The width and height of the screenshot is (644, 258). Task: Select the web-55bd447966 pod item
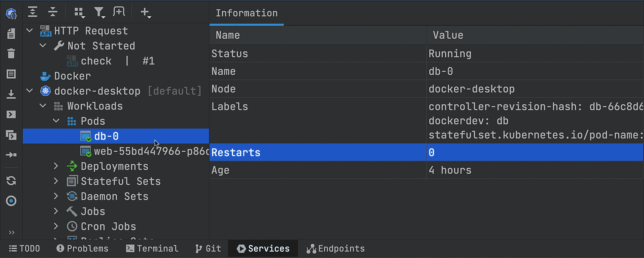(145, 151)
